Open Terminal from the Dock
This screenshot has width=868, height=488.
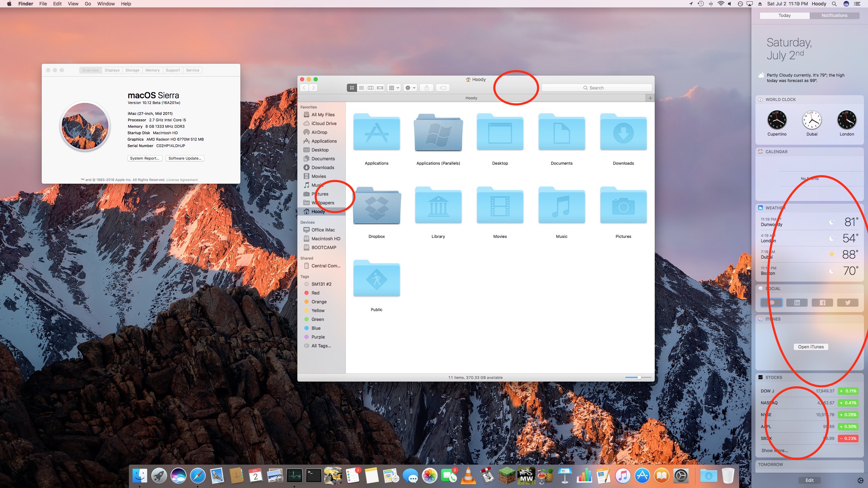[314, 476]
